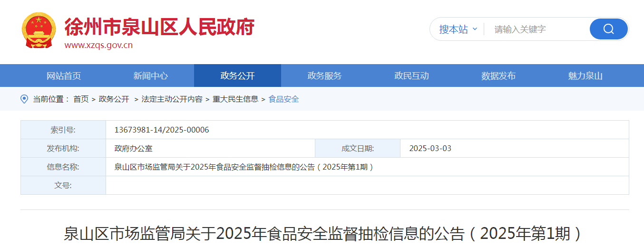Click the 文号 label cell
The image size is (644, 247).
pos(63,185)
